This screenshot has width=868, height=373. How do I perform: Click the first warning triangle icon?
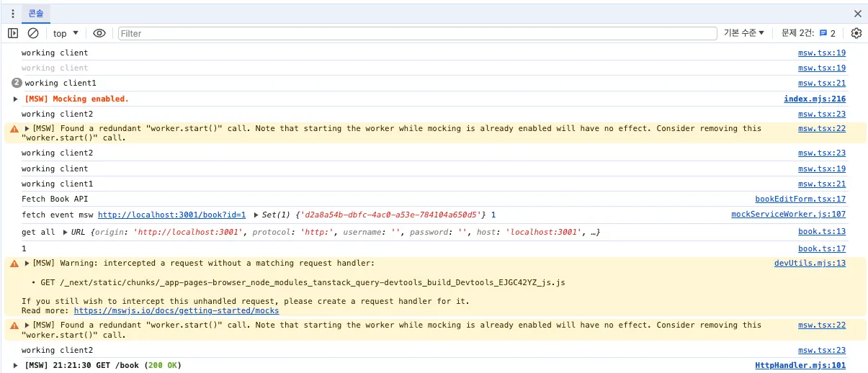pyautogui.click(x=14, y=128)
